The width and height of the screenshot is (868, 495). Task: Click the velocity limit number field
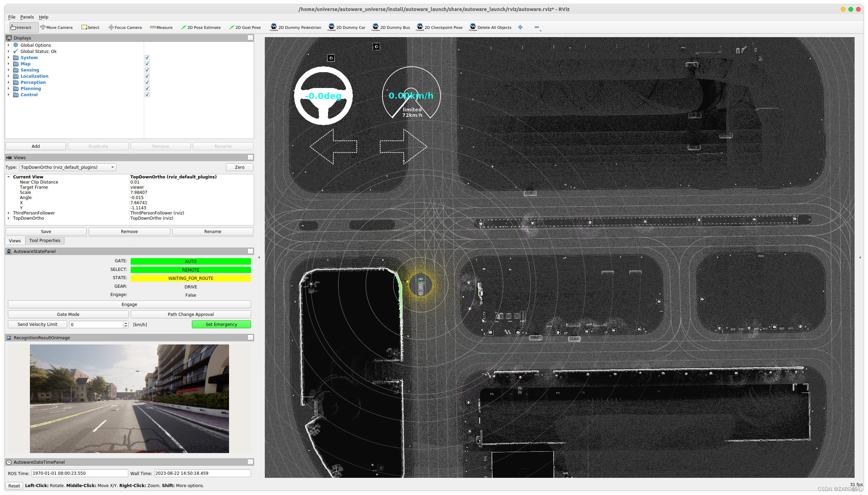click(96, 324)
